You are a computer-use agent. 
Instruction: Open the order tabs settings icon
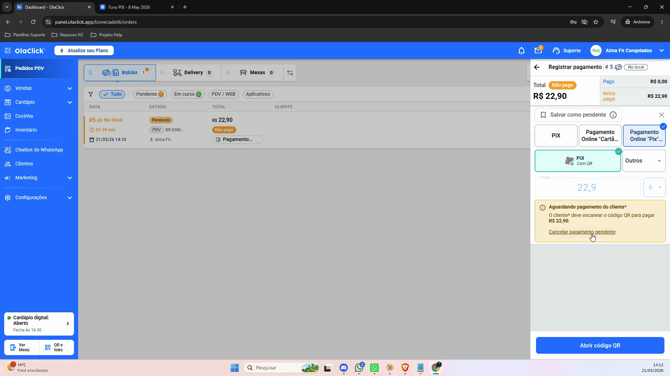[290, 73]
